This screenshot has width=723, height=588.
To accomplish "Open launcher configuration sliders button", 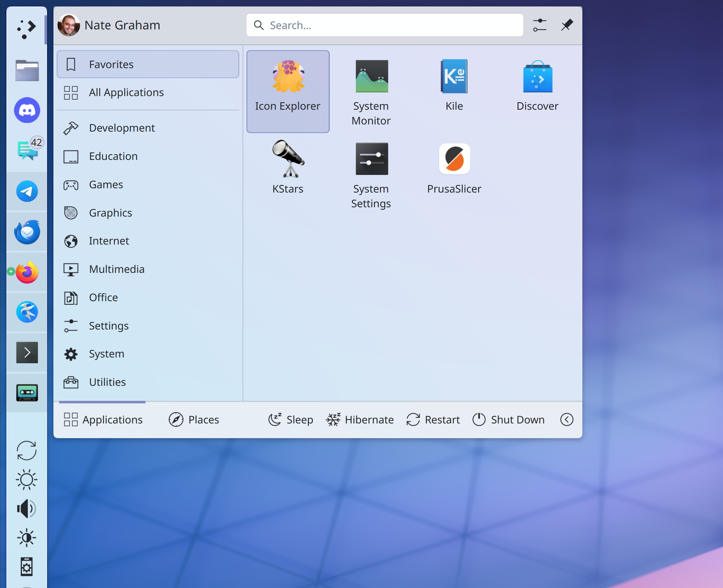I will tap(540, 25).
